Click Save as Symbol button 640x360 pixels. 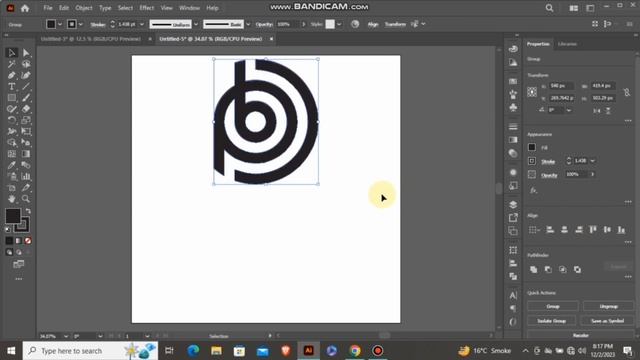coord(607,321)
